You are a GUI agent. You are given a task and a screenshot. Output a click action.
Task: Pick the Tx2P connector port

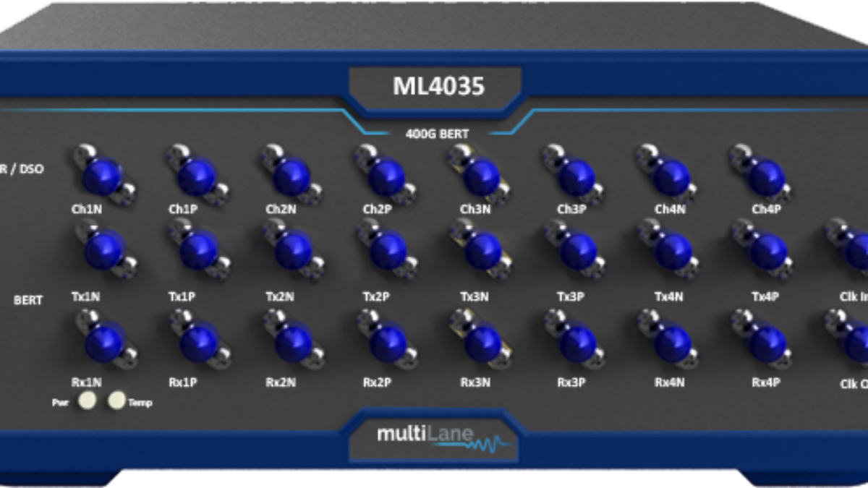pos(389,250)
